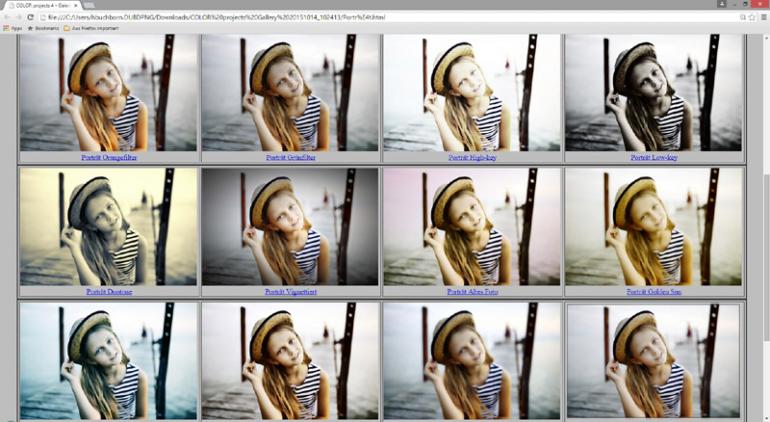Open the Portrait High-key link

472,158
